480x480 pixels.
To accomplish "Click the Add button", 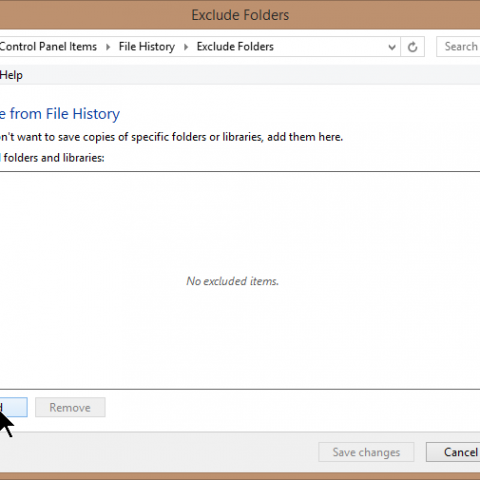I will coord(14,407).
